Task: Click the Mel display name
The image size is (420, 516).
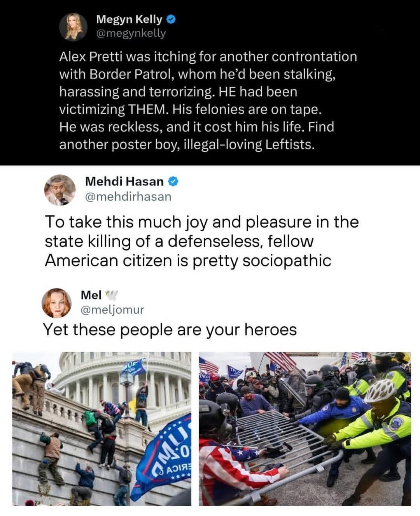Action: pyautogui.click(x=91, y=295)
